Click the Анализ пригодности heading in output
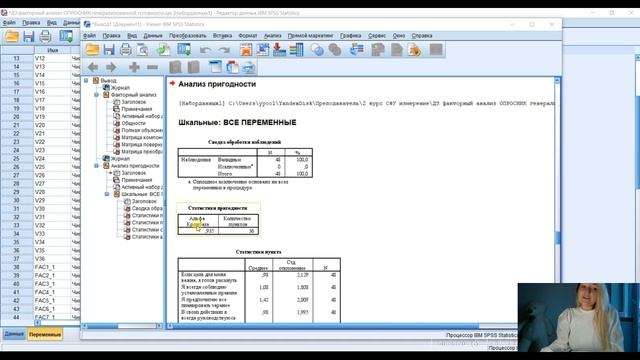Viewport: 640px width, 360px height. pos(217,84)
